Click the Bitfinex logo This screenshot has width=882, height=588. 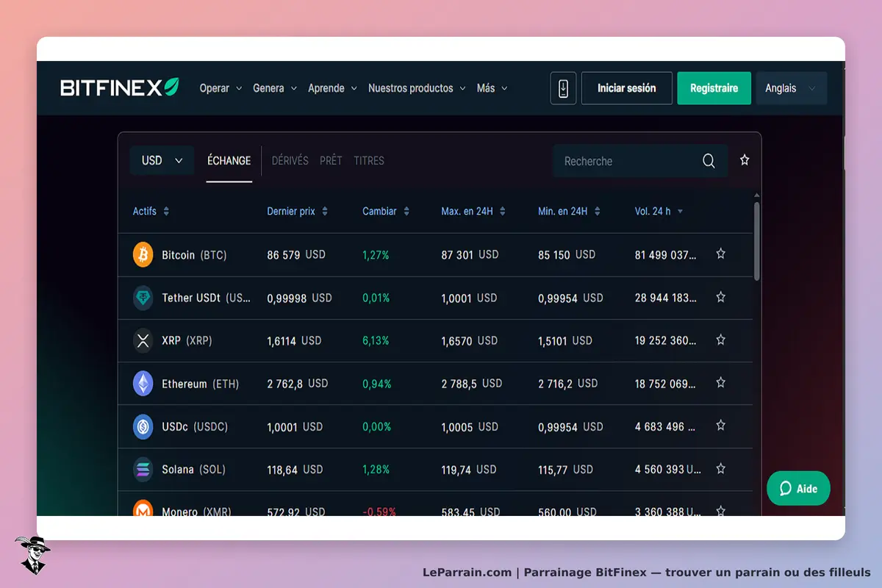(x=120, y=87)
